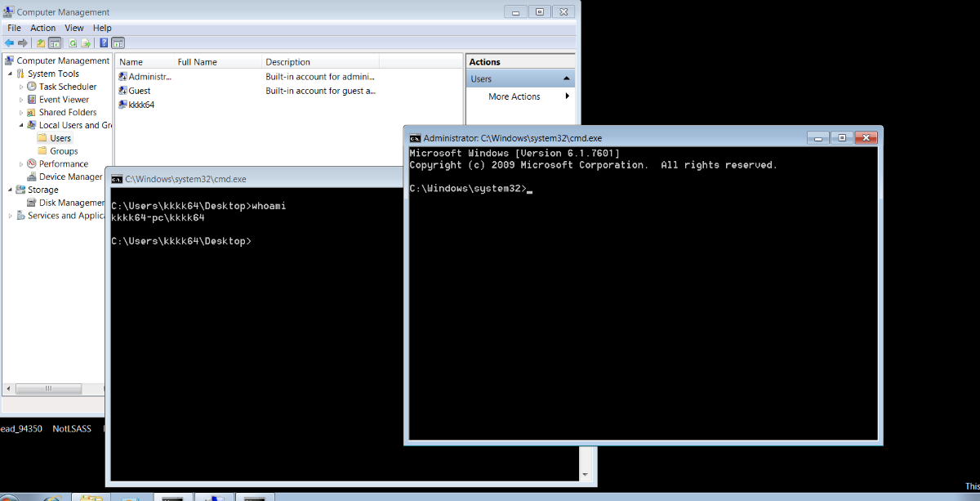980x501 pixels.
Task: Collapse the Users section in Actions pane
Action: click(x=567, y=78)
